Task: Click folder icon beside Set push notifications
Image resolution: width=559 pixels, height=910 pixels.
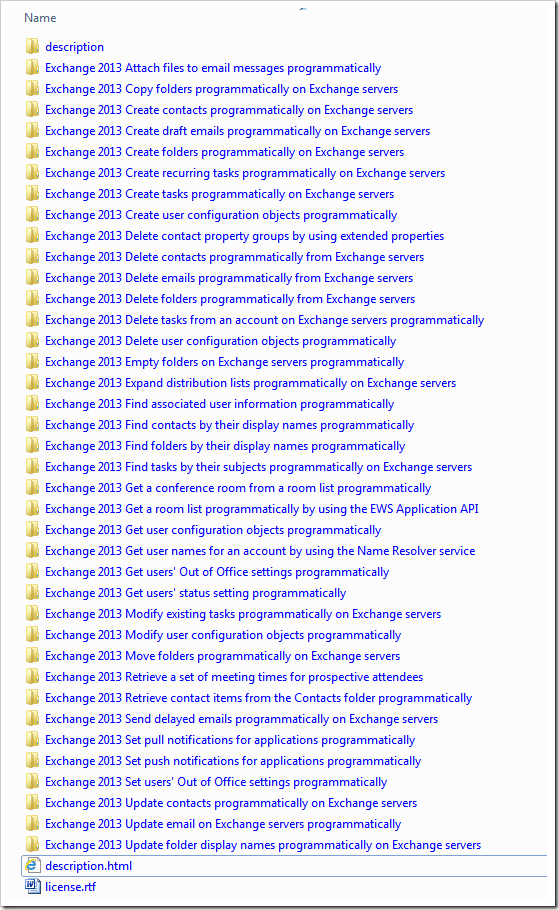Action: (x=33, y=760)
